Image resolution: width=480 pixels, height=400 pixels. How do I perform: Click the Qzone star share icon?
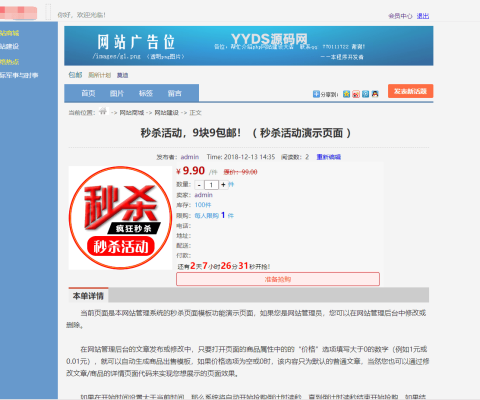(x=346, y=94)
